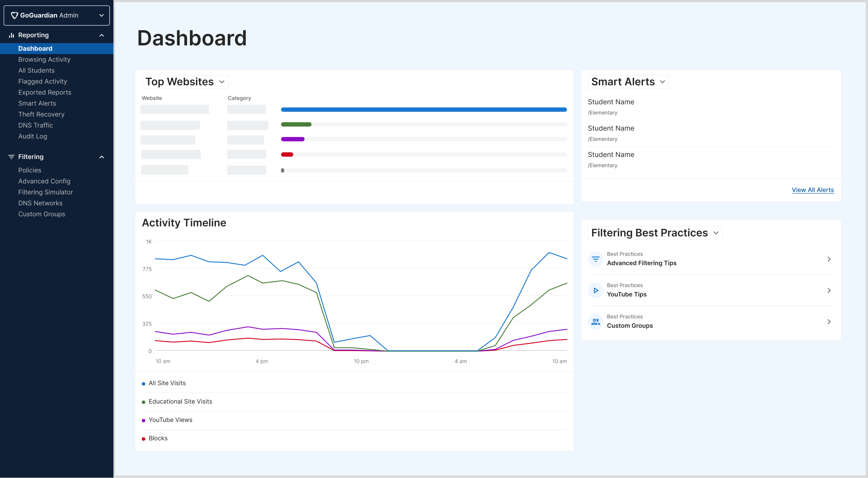Click the red website usage bar
This screenshot has width=868, height=478.
287,155
